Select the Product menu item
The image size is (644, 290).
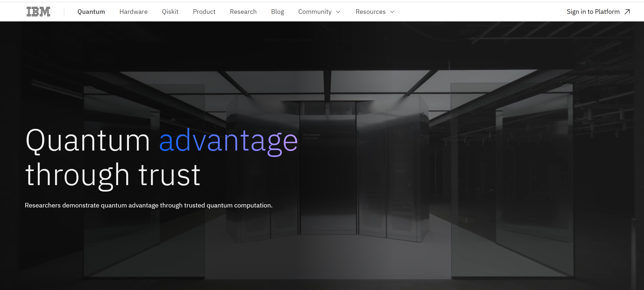tap(204, 12)
